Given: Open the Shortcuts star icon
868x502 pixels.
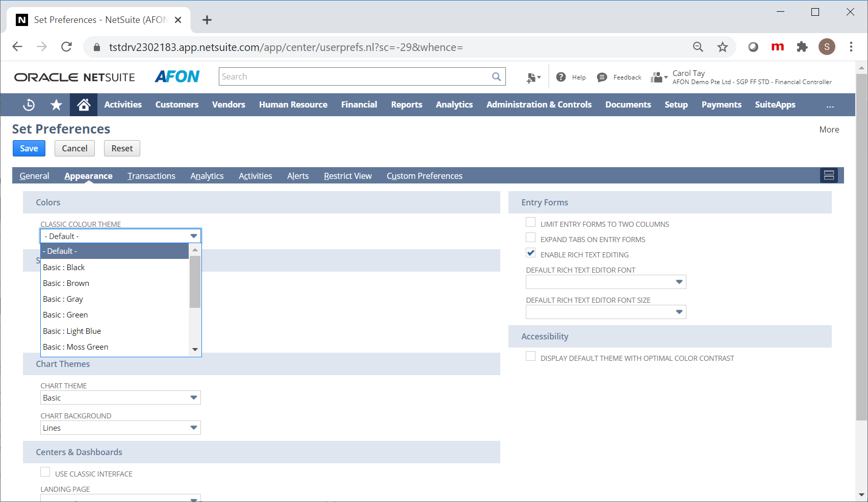Looking at the screenshot, I should tap(56, 104).
